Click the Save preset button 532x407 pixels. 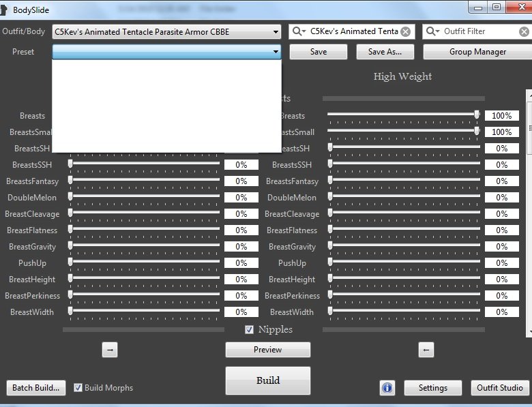click(319, 52)
